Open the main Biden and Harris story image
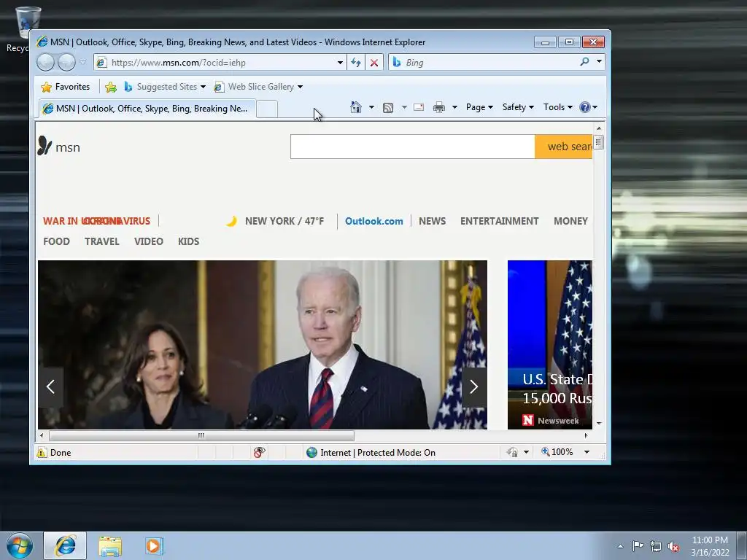This screenshot has height=560, width=747. [263, 345]
